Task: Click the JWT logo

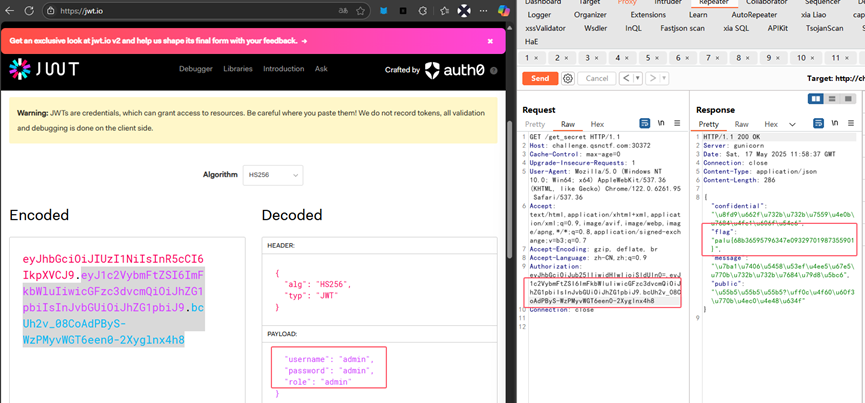Action: coord(44,69)
